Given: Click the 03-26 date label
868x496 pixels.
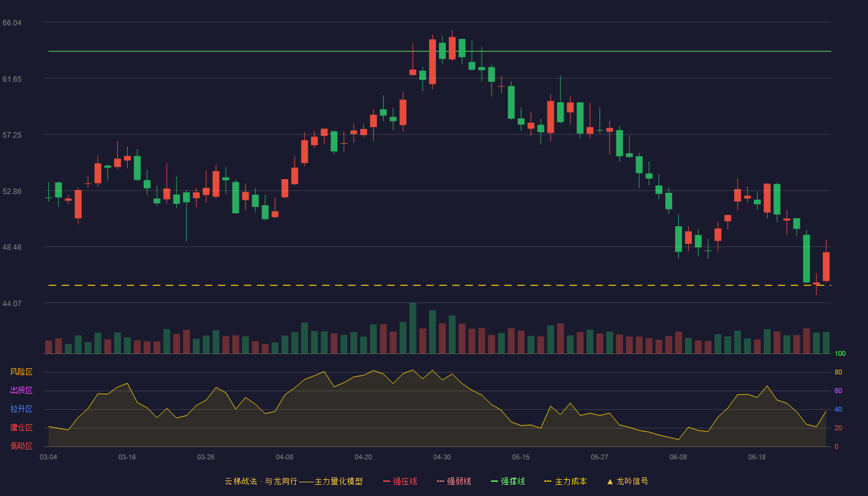Looking at the screenshot, I should coord(206,457).
